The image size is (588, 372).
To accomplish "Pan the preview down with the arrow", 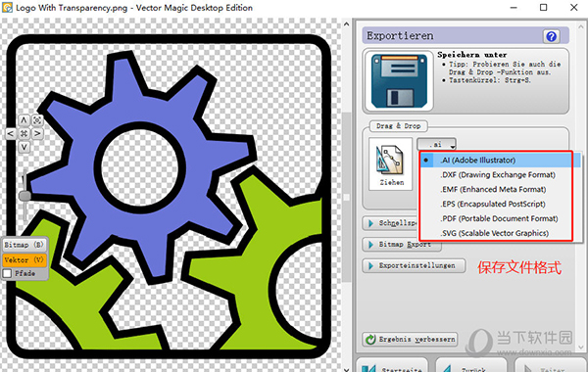I will click(x=24, y=147).
